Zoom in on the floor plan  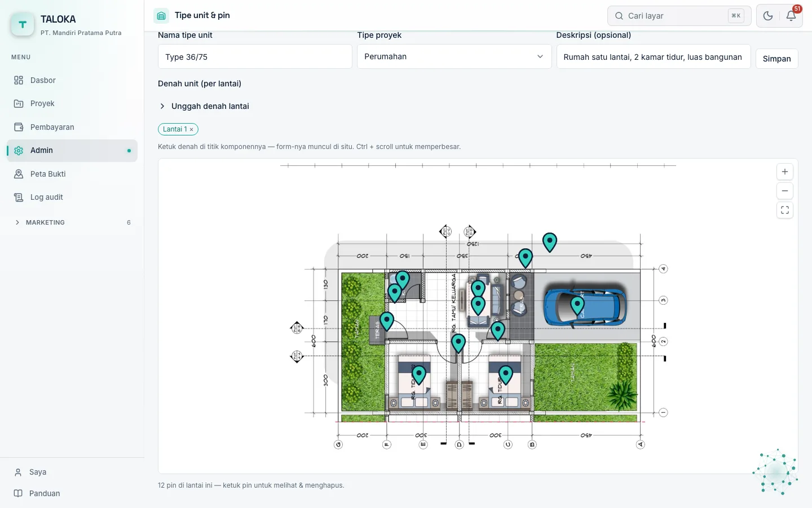(x=784, y=172)
